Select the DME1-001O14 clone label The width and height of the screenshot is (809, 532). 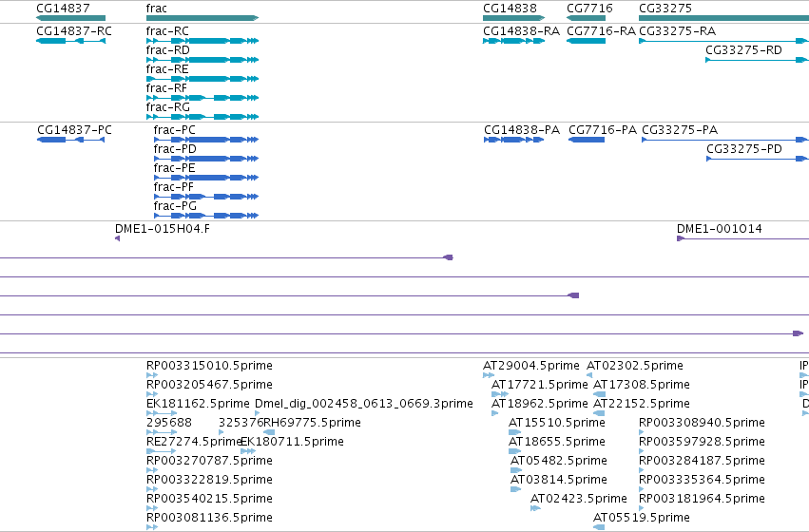coord(720,229)
